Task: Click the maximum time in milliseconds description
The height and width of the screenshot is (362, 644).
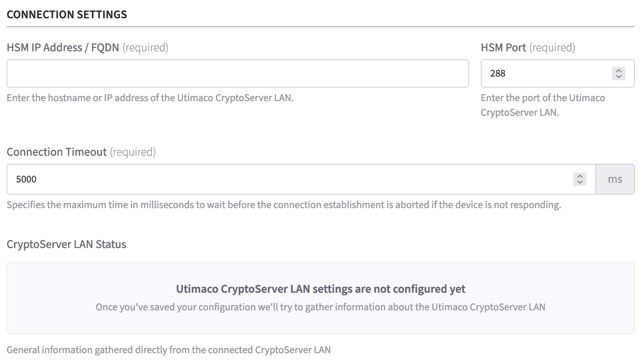Action: click(x=284, y=205)
